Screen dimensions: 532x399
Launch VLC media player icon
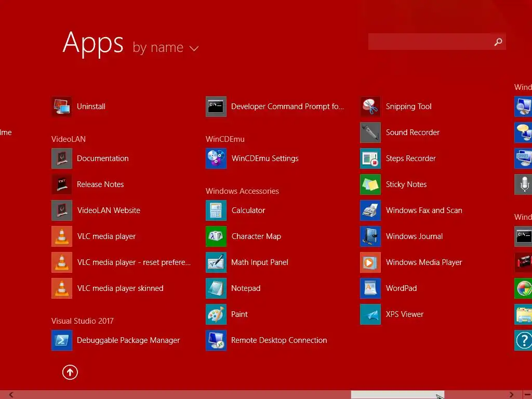click(61, 236)
